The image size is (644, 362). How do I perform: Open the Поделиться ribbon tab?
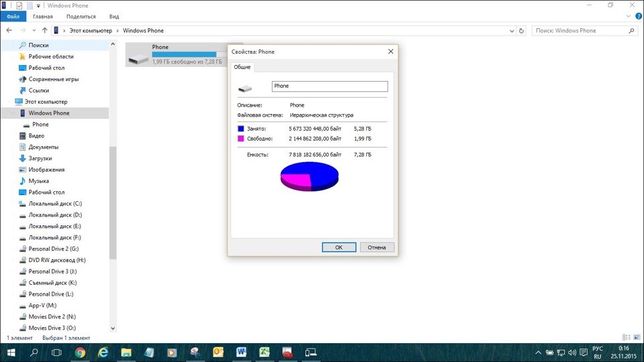tap(81, 16)
